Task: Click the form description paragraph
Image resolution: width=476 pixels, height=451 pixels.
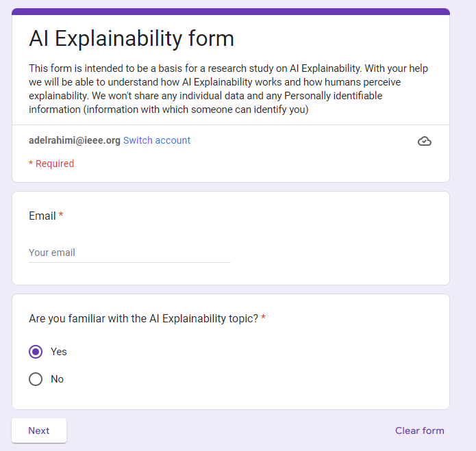Action: 230,89
